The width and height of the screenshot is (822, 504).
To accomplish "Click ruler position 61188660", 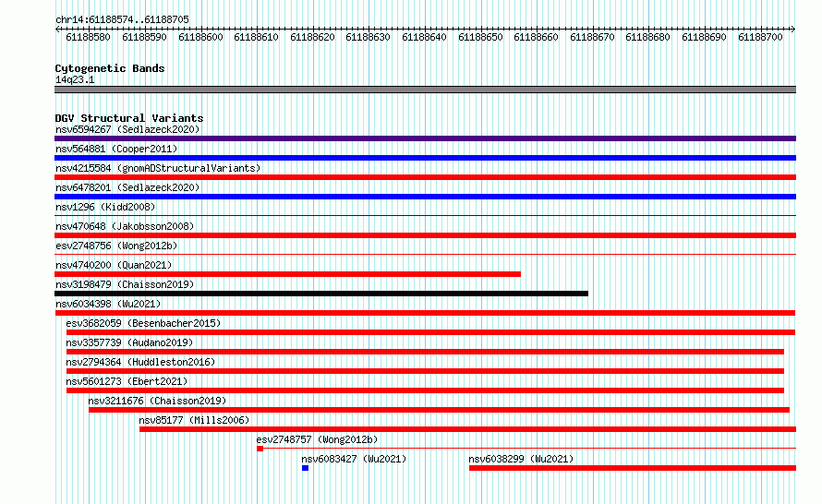I will [536, 37].
